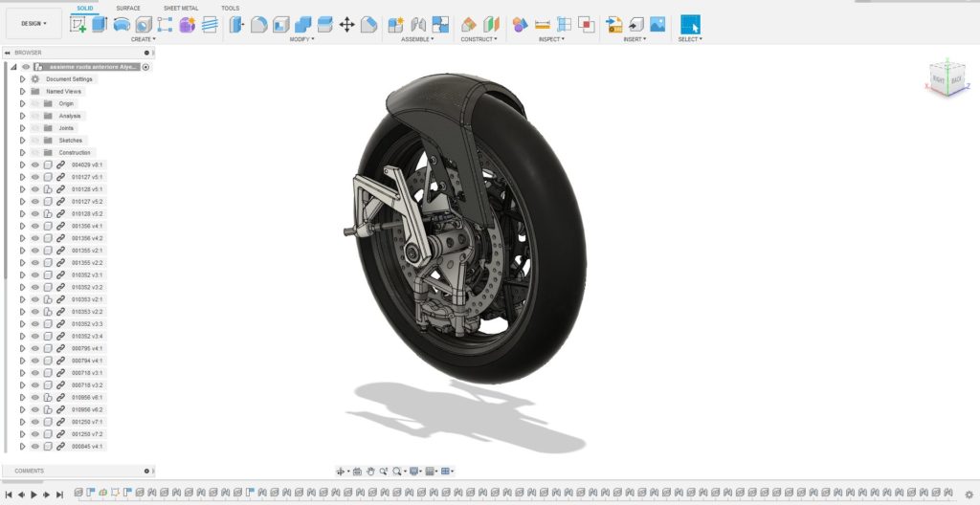Select the Revolve tool
This screenshot has height=505, width=980.
[x=122, y=24]
